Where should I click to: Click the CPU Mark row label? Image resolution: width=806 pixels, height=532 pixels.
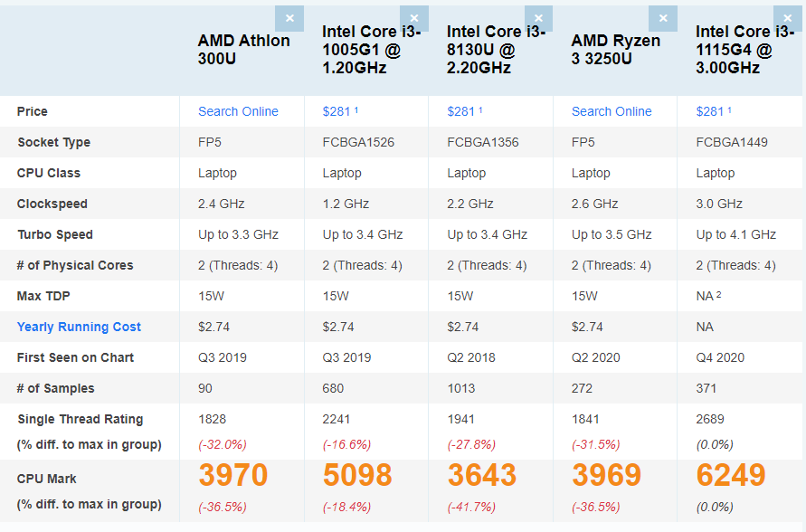[47, 479]
